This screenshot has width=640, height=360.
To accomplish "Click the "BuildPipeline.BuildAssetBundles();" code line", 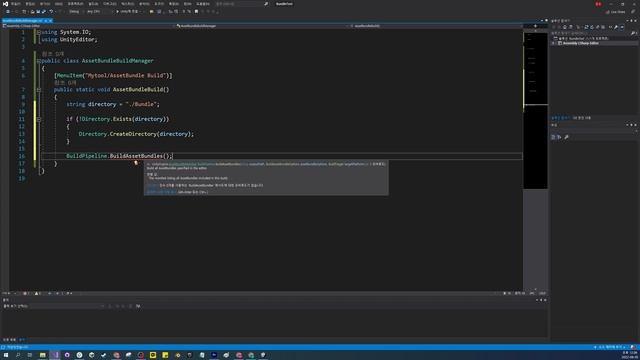I will click(120, 156).
